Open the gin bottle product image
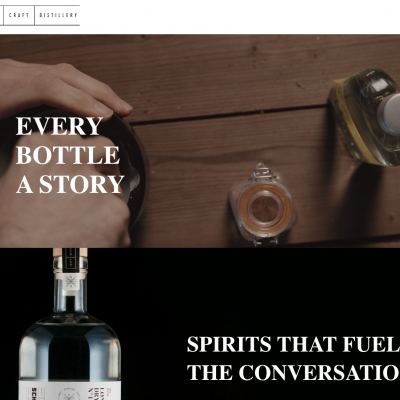Screen dimensions: 400x400 point(70,324)
